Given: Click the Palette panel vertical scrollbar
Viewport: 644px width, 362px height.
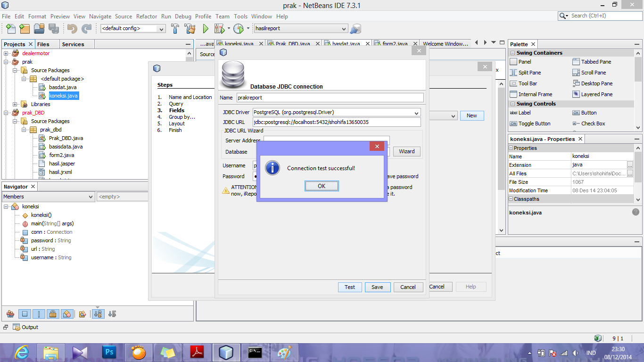Looking at the screenshot, I should (638, 90).
